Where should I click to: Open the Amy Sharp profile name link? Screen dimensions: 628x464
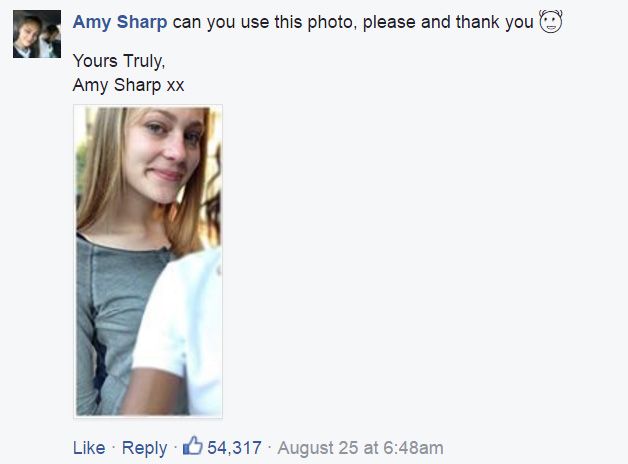click(120, 22)
